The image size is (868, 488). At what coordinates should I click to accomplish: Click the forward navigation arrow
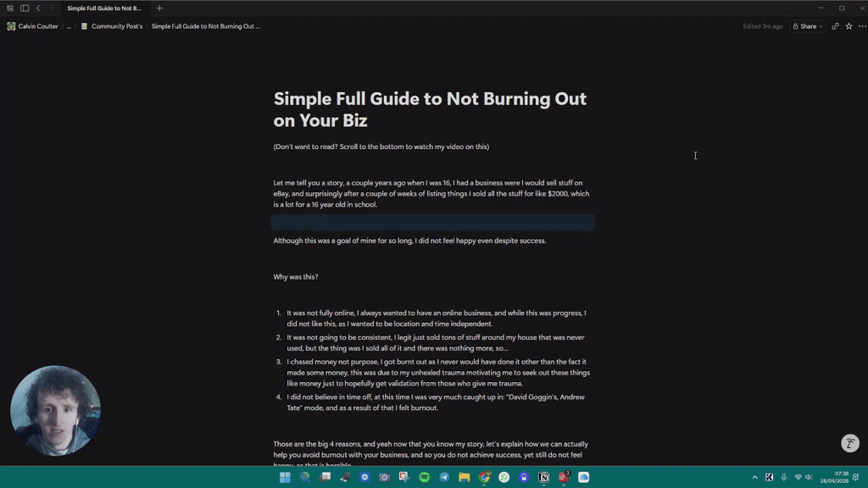(x=51, y=8)
